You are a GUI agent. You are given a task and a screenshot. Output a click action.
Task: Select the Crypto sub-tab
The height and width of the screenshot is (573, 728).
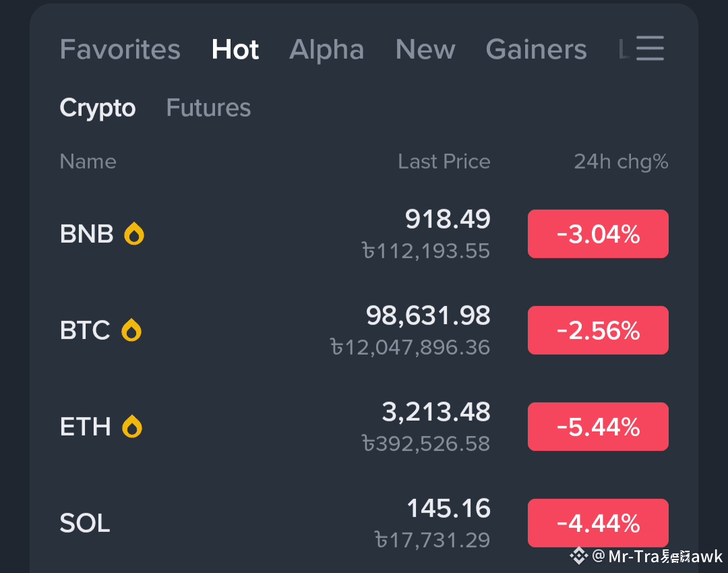(98, 108)
